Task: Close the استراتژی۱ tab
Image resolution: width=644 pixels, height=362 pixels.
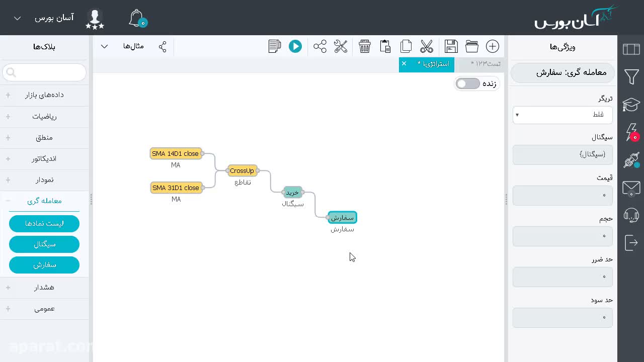Action: (404, 63)
